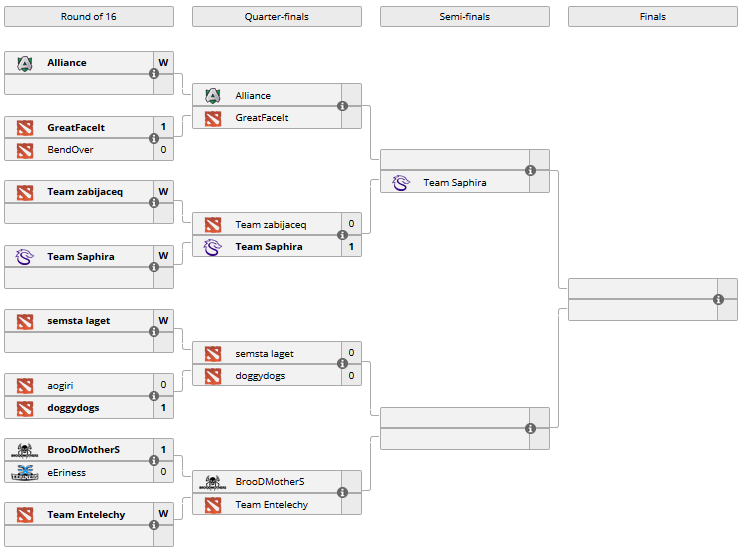Screen dimensions: 752x556
Task: Click Team Saphira logo in Round of 16
Action: [x=25, y=257]
